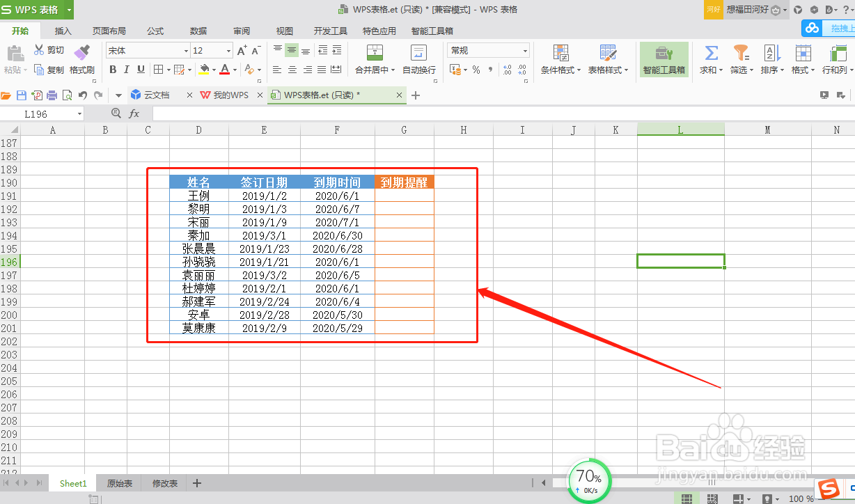This screenshot has height=504, width=855.
Task: Toggle left text alignment
Action: pyautogui.click(x=277, y=70)
